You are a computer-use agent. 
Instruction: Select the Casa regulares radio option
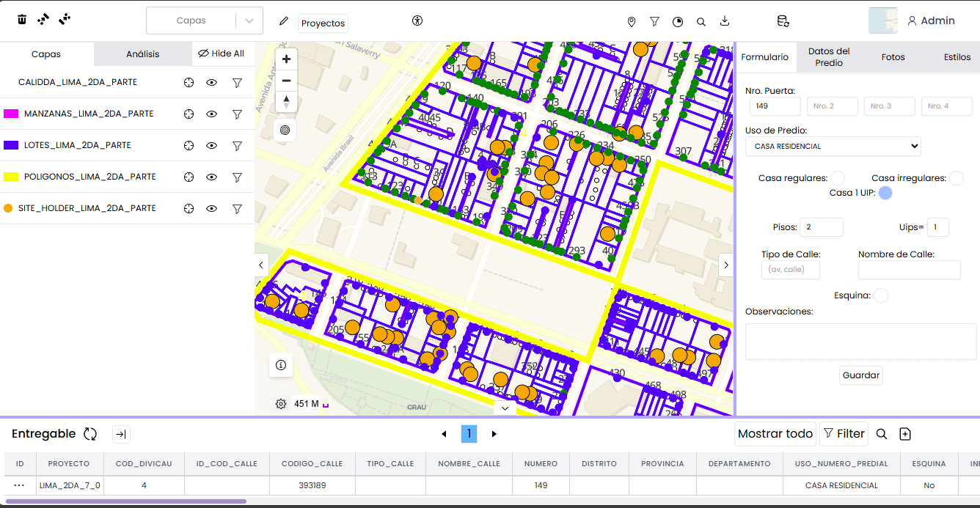[x=838, y=178]
